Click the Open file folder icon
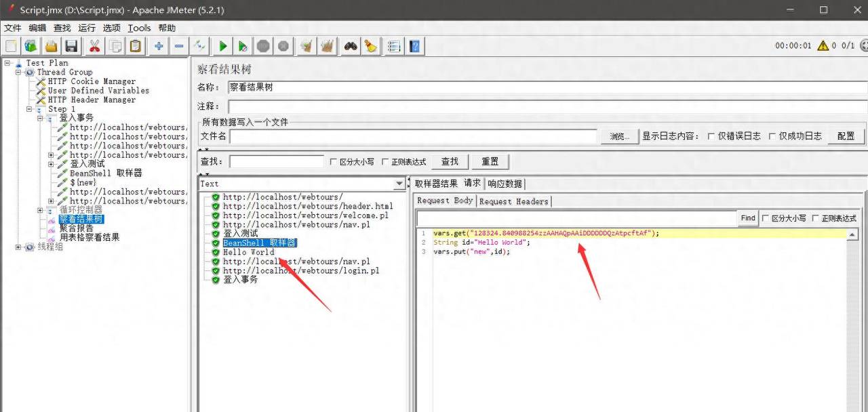 point(51,46)
